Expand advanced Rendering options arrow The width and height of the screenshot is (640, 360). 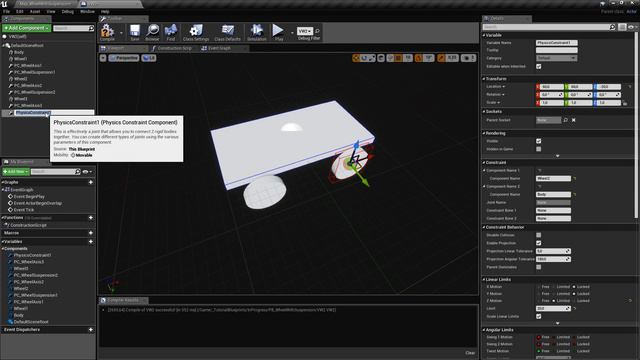pyautogui.click(x=558, y=156)
